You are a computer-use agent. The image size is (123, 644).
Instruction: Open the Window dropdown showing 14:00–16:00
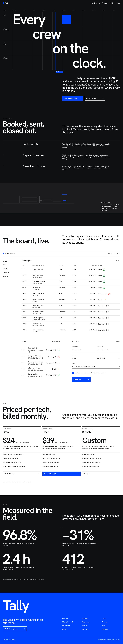(x=109, y=358)
